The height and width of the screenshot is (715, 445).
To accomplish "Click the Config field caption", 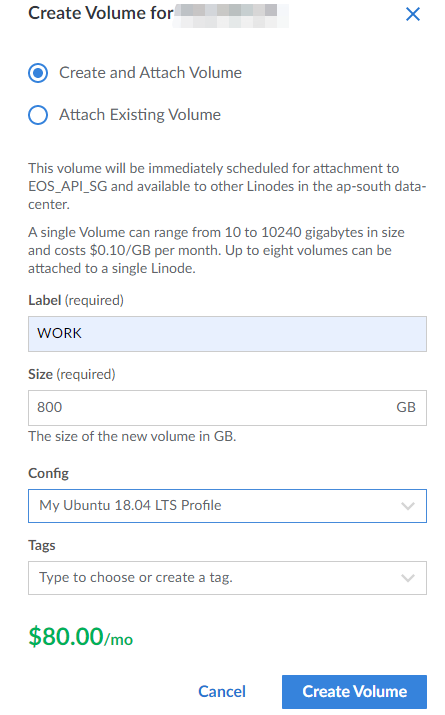I will tap(48, 473).
